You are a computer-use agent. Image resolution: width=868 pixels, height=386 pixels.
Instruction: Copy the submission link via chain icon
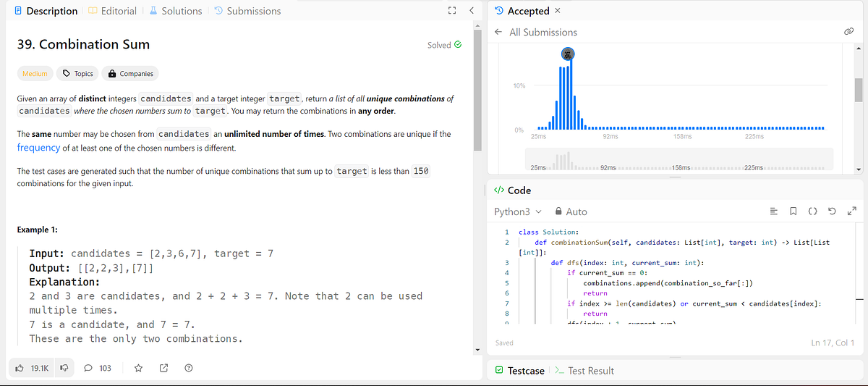[x=848, y=32]
